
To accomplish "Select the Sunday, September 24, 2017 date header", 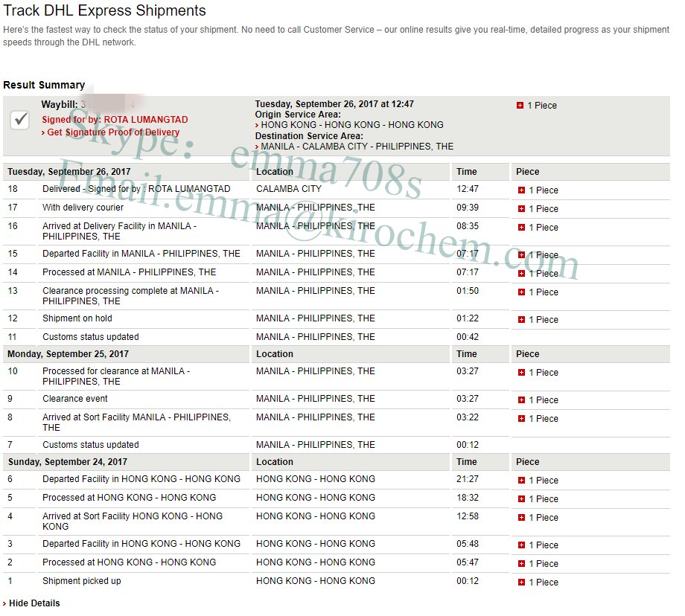I will click(x=68, y=462).
